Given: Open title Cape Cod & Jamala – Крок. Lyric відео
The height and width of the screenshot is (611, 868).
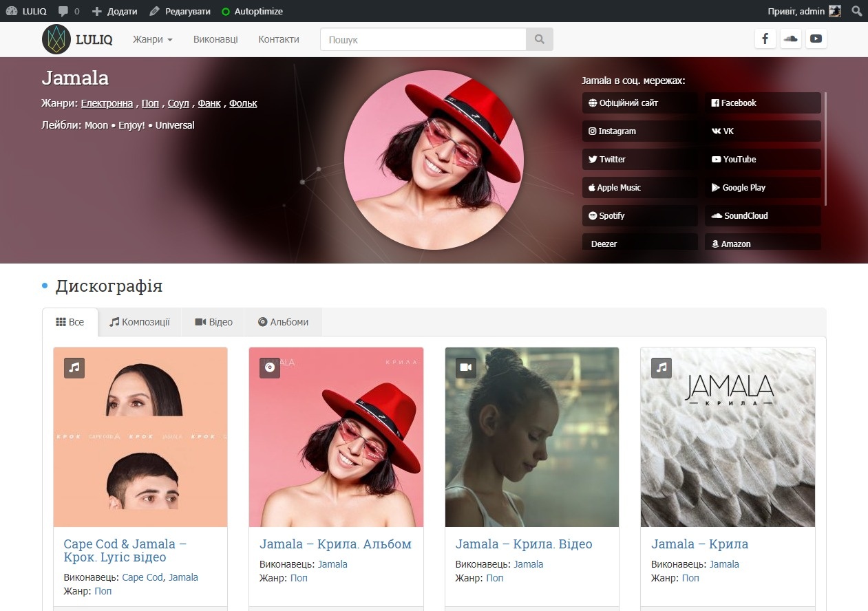Looking at the screenshot, I should 125,550.
